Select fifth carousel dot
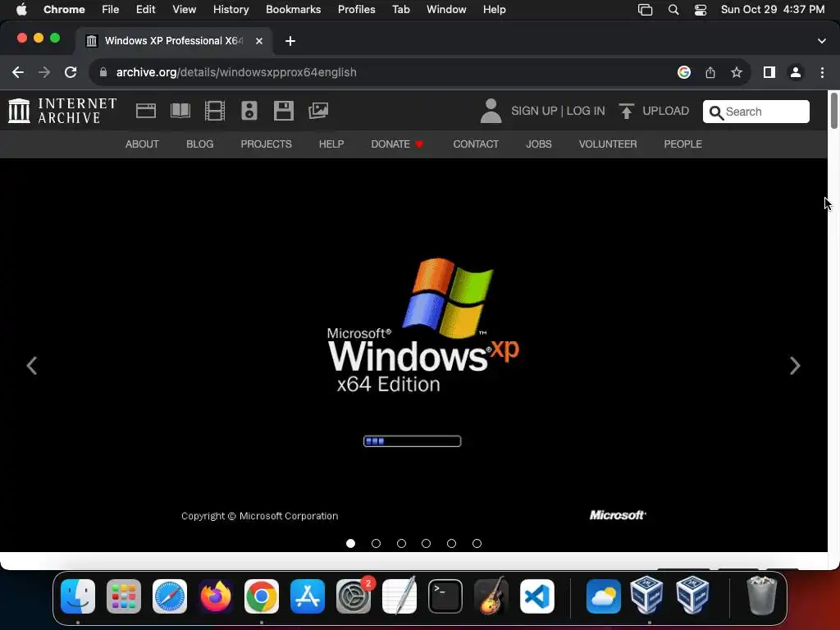The height and width of the screenshot is (630, 840). [x=452, y=544]
